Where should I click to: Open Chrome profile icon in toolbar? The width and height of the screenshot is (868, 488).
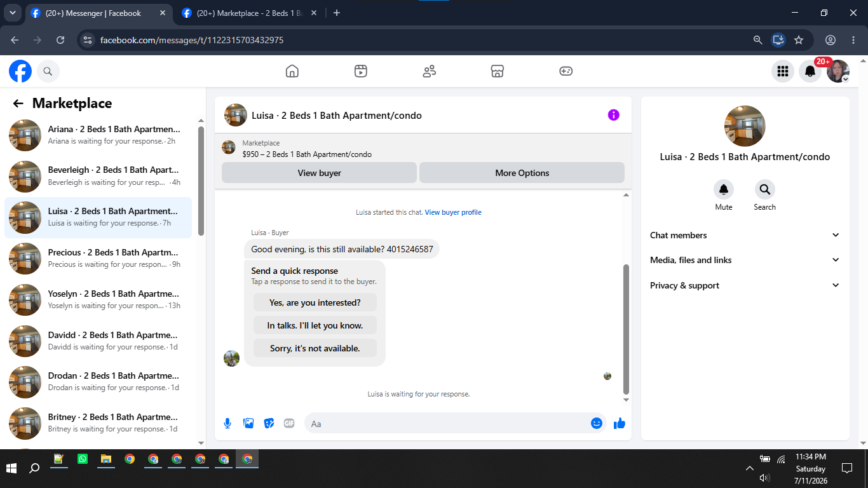click(831, 40)
